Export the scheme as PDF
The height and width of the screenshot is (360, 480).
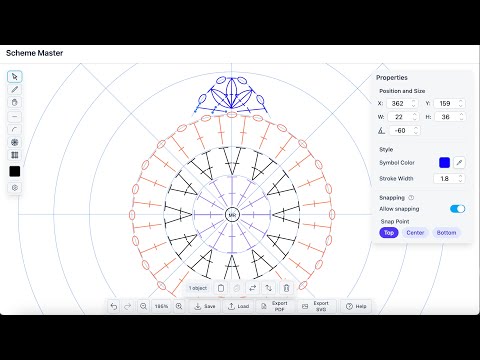pyautogui.click(x=274, y=306)
